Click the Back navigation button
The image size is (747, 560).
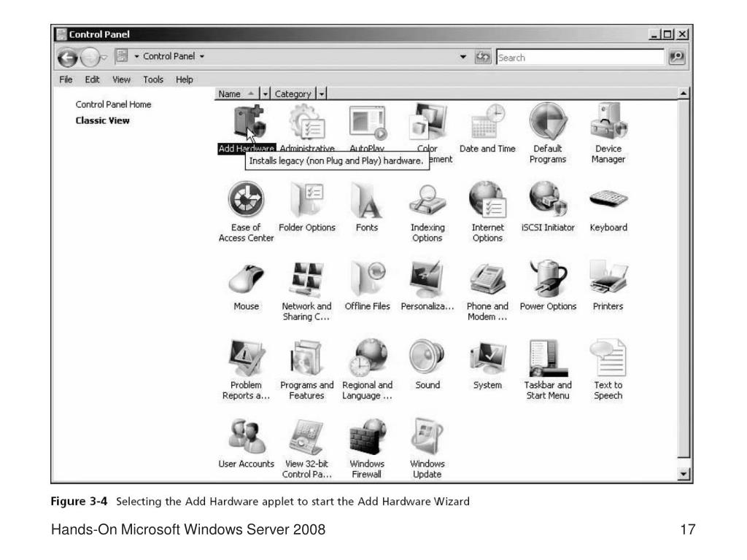(x=67, y=58)
